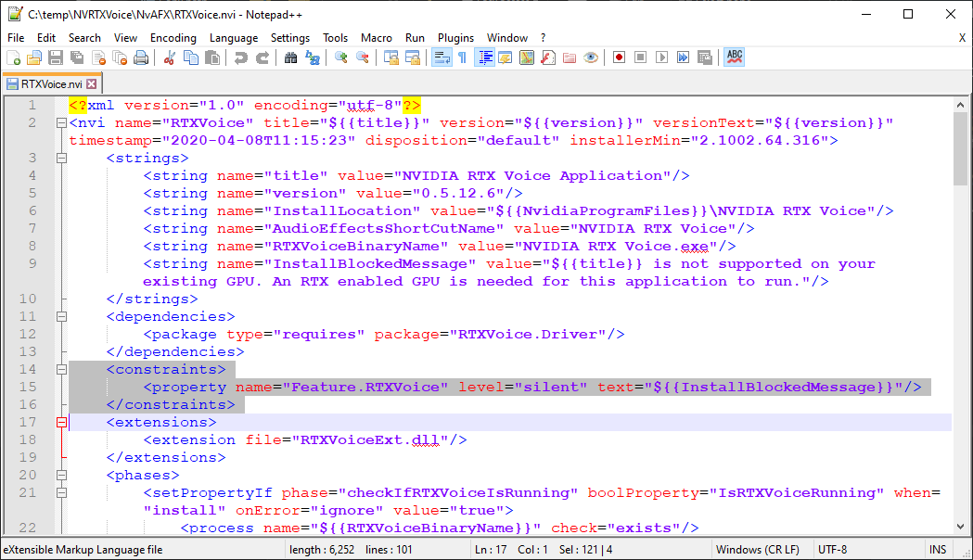Open the Language menu
The width and height of the screenshot is (973, 560).
coord(234,38)
